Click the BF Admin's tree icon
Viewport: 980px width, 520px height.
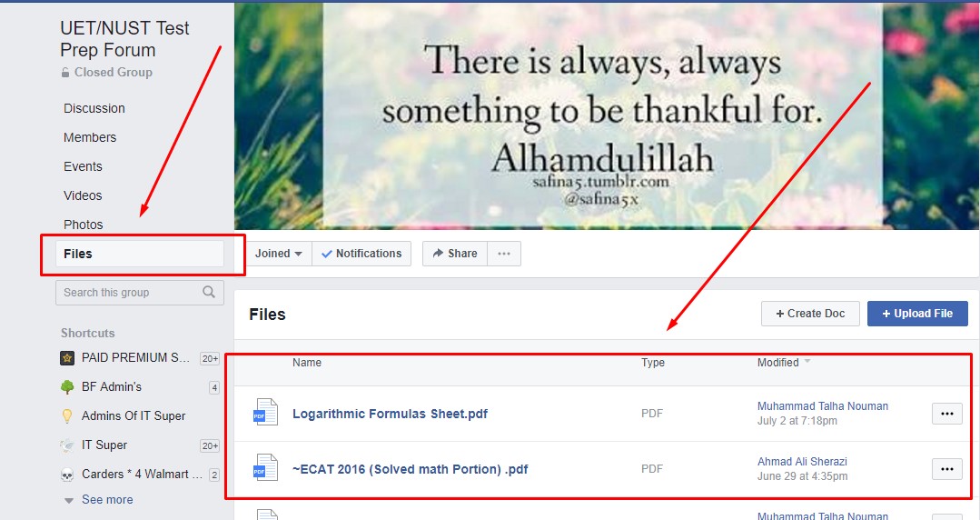point(67,386)
